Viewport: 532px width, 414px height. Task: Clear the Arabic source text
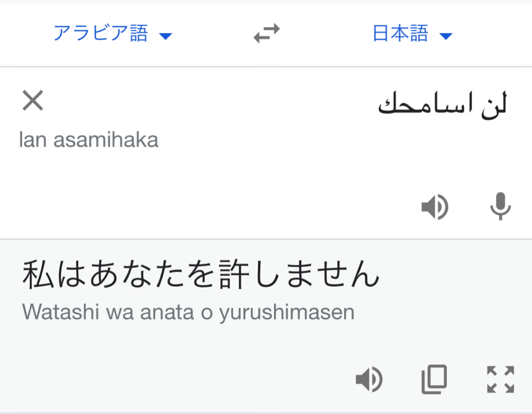[x=33, y=101]
